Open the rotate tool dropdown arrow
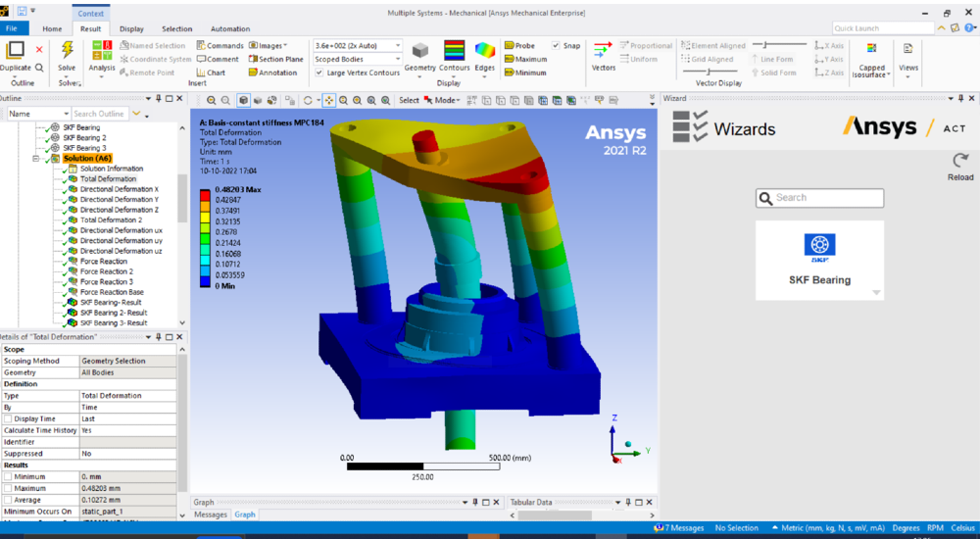This screenshot has height=539, width=980. pyautogui.click(x=318, y=100)
